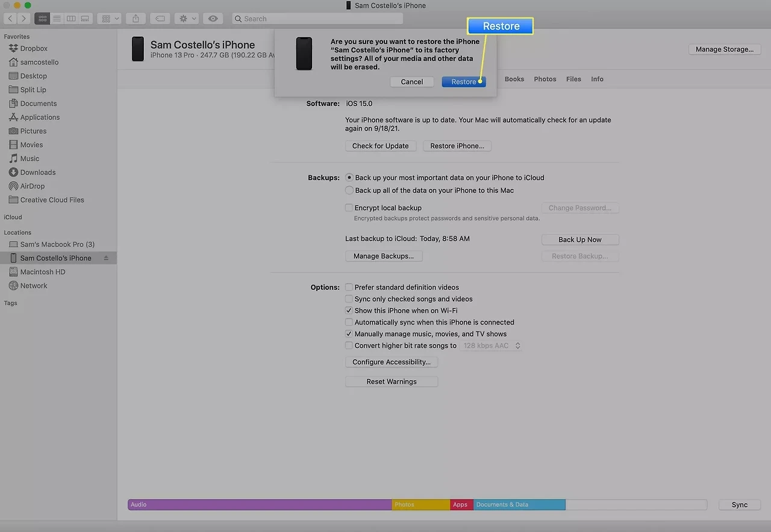Click the purple Audio storage segment

pos(260,505)
